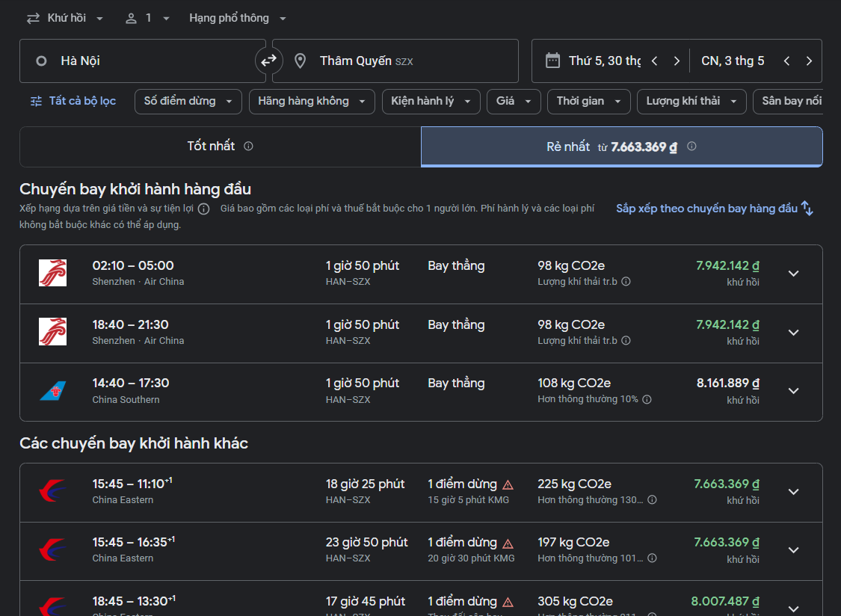
Task: Click the calendar icon in the departure date field
Action: (552, 61)
